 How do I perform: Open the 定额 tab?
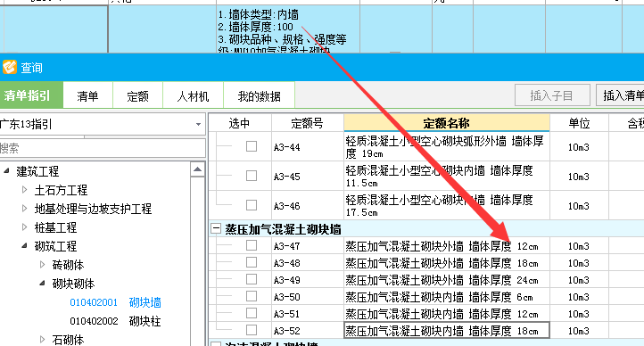pyautogui.click(x=137, y=95)
